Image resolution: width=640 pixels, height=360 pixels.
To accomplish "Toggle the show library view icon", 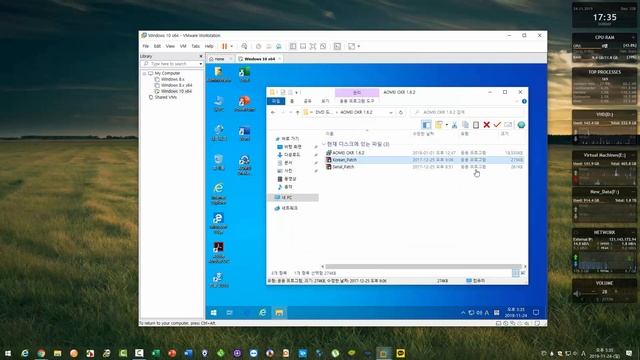I will 293,47.
